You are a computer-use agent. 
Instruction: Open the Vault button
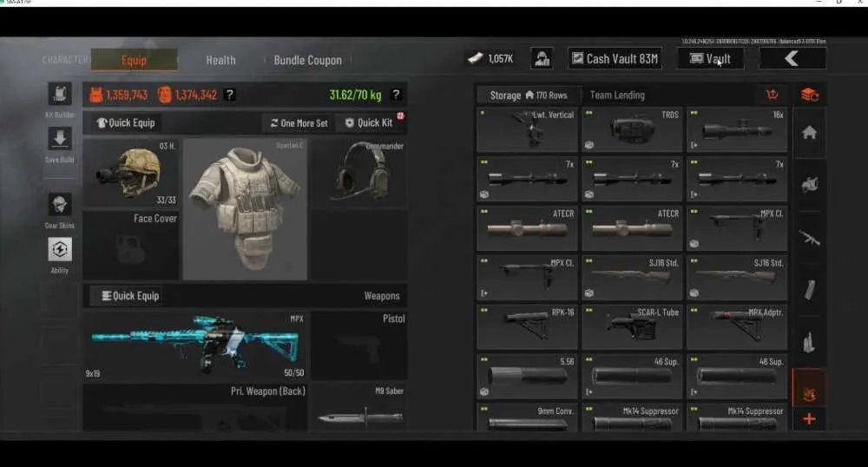pos(711,58)
